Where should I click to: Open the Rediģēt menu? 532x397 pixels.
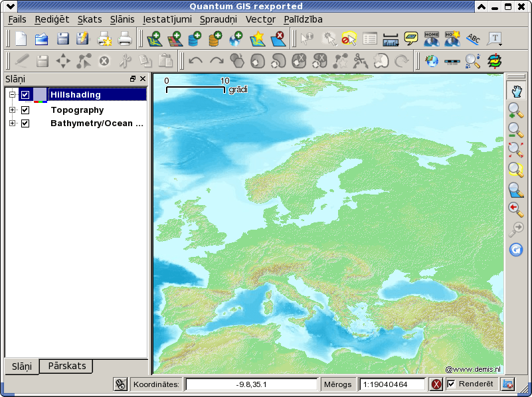tap(52, 19)
